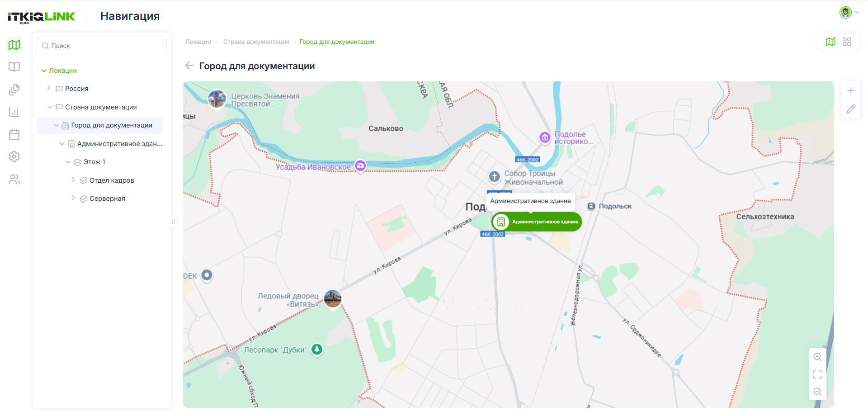This screenshot has height=416, width=868.
Task: Open the calendar sidebar icon
Action: coord(14,134)
